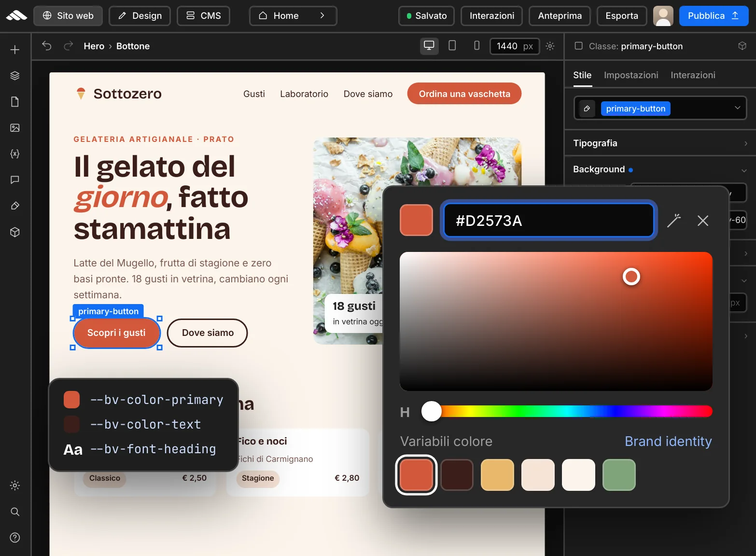Image resolution: width=756 pixels, height=556 pixels.
Task: Switch to tablet viewport
Action: coord(452,46)
